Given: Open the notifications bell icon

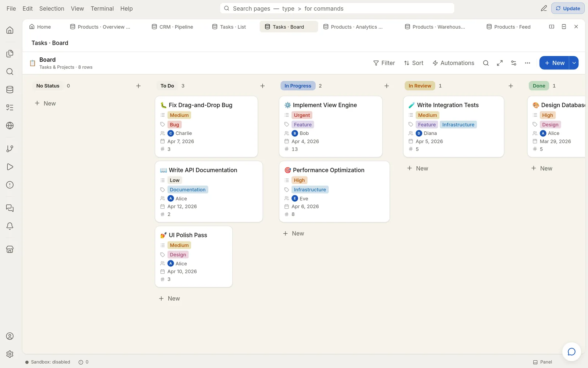Looking at the screenshot, I should 10,226.
